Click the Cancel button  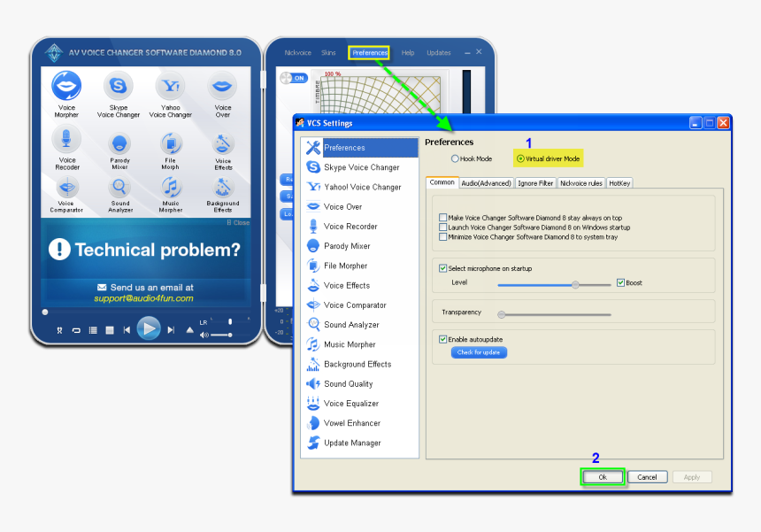647,477
